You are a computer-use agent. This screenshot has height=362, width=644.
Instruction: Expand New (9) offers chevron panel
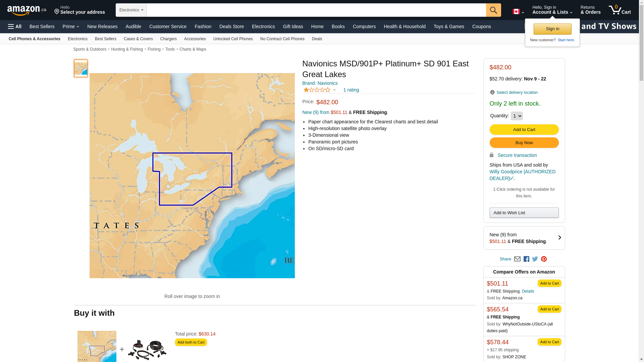click(x=559, y=238)
